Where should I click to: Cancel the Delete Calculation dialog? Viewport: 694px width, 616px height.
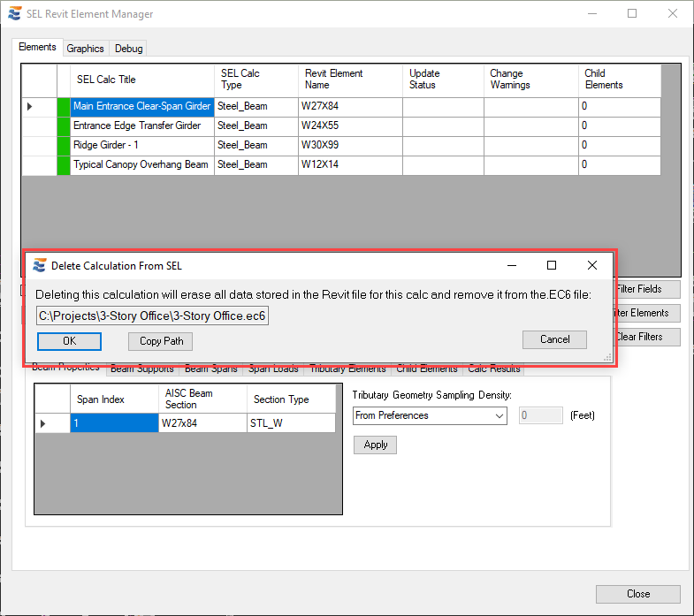click(x=554, y=339)
